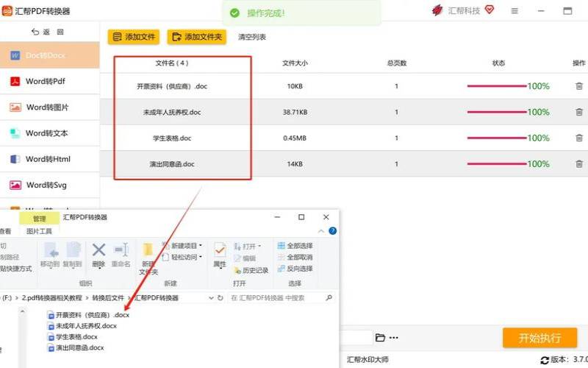Open the 管理 ribbon tab in Explorer
Viewport: 588px width, 368px height.
click(40, 219)
